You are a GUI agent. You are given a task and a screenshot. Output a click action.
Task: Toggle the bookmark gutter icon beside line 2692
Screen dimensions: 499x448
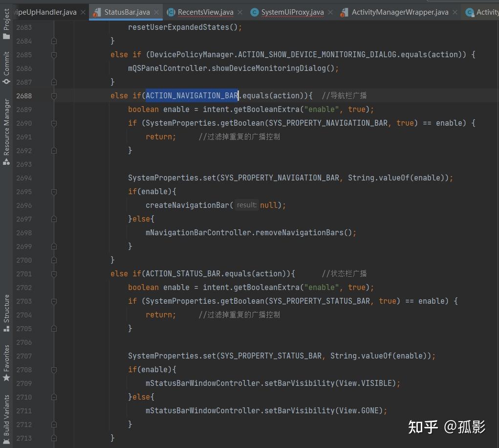[x=54, y=151]
